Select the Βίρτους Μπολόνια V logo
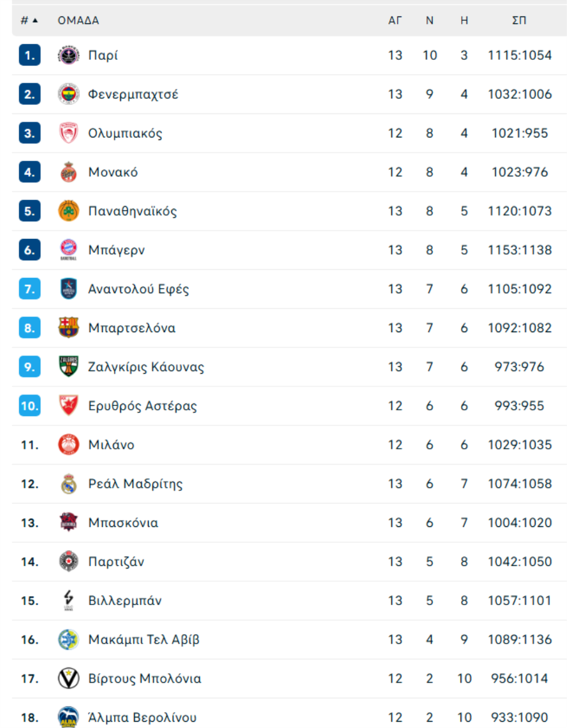567x728 pixels. (x=69, y=678)
